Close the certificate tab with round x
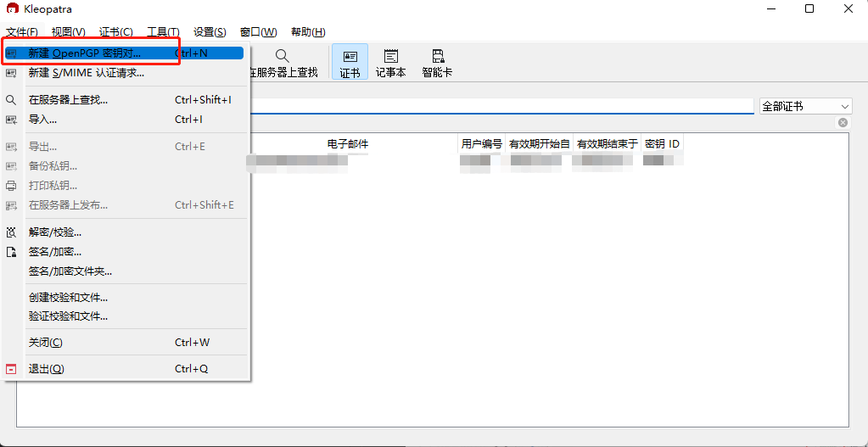 point(843,122)
